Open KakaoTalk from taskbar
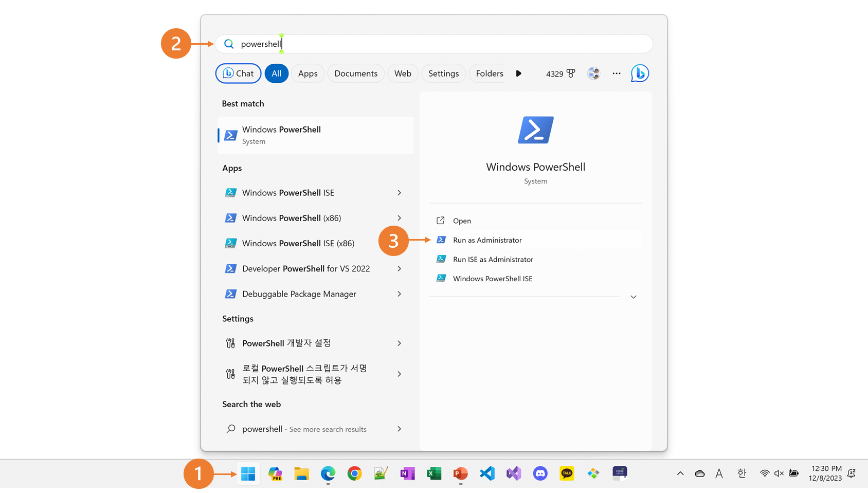Image resolution: width=868 pixels, height=493 pixels. click(567, 473)
